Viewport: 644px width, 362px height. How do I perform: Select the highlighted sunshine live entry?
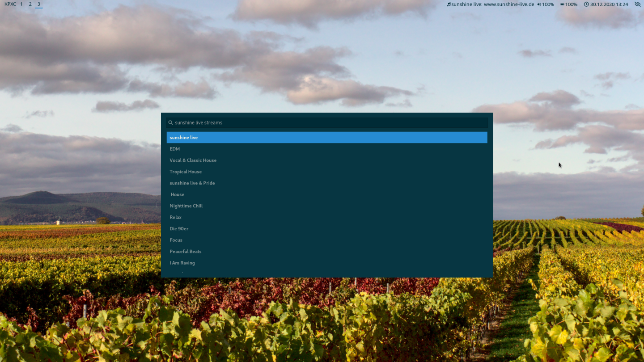[x=326, y=137]
